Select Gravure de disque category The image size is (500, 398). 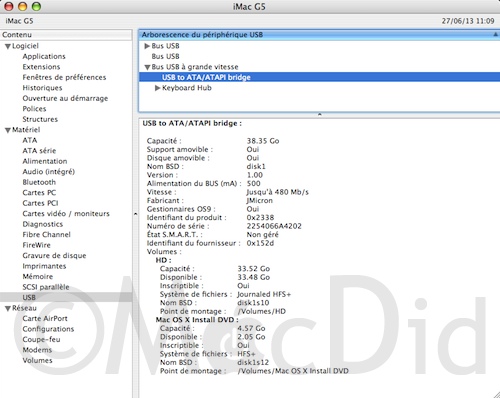pyautogui.click(x=54, y=256)
